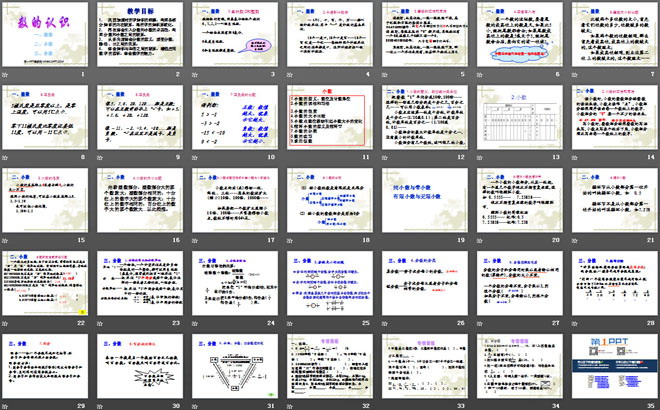660x410 pixels.
Task: Select the slide 6 thumbnail with blue cloud
Action: pos(520,34)
